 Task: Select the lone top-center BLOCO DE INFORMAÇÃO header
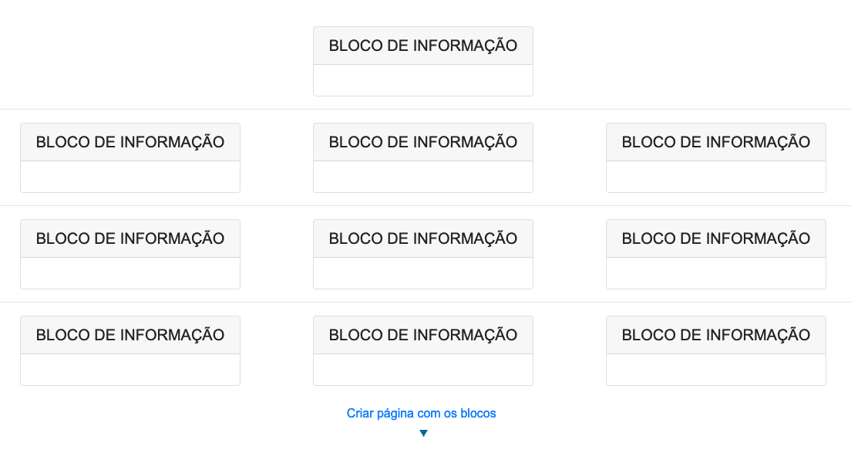(422, 46)
